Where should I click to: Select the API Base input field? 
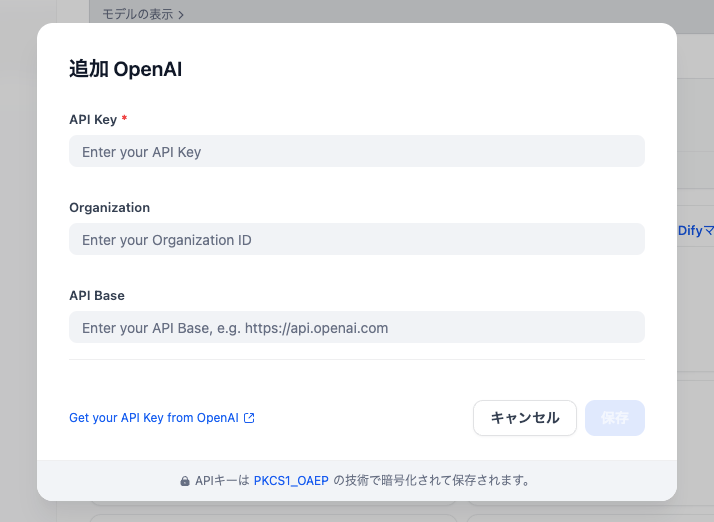[x=357, y=327]
